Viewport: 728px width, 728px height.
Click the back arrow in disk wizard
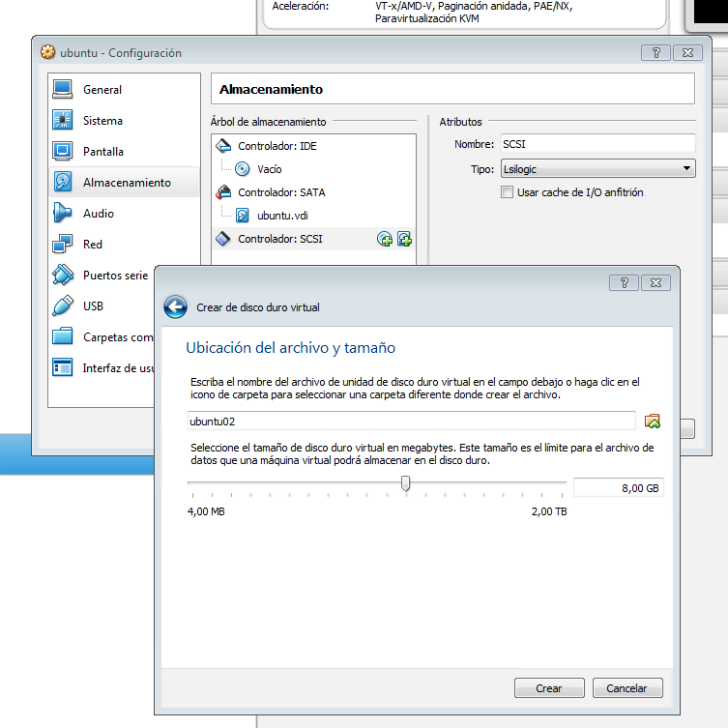(x=175, y=307)
